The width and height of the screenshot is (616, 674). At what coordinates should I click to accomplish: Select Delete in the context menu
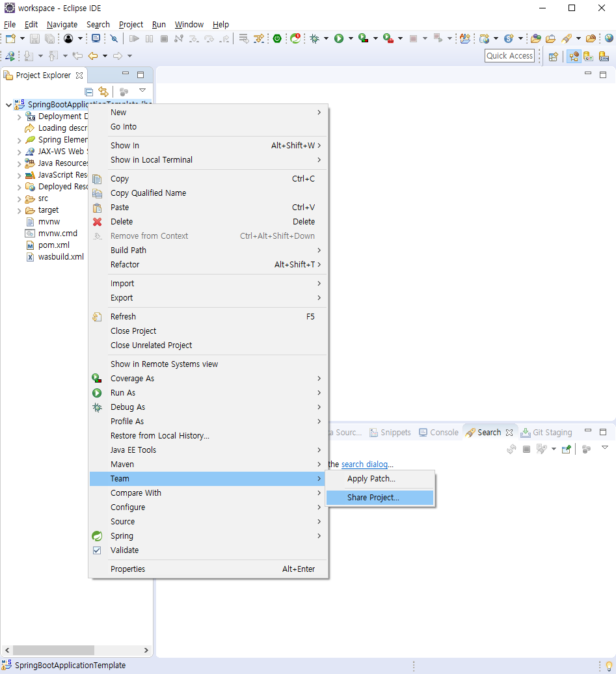click(208, 222)
